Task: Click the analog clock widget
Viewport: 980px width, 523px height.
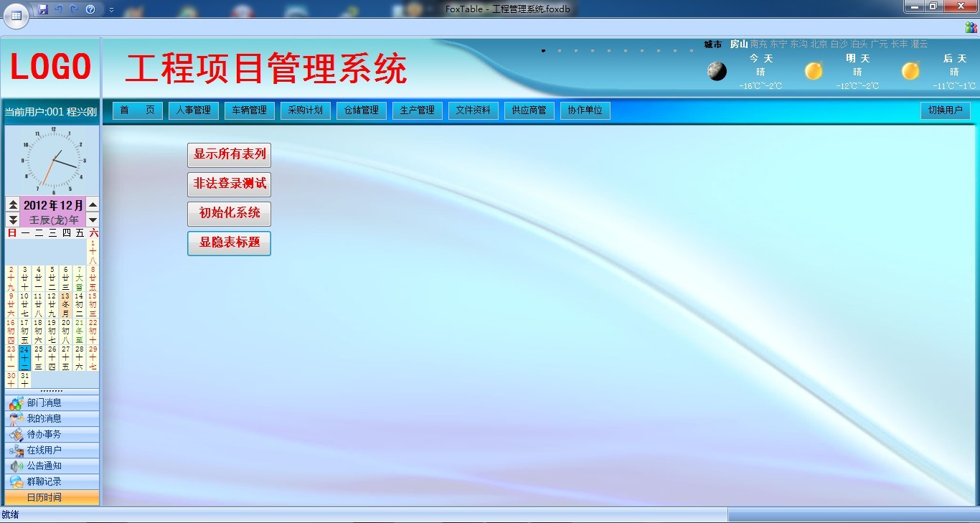Action: 54,160
